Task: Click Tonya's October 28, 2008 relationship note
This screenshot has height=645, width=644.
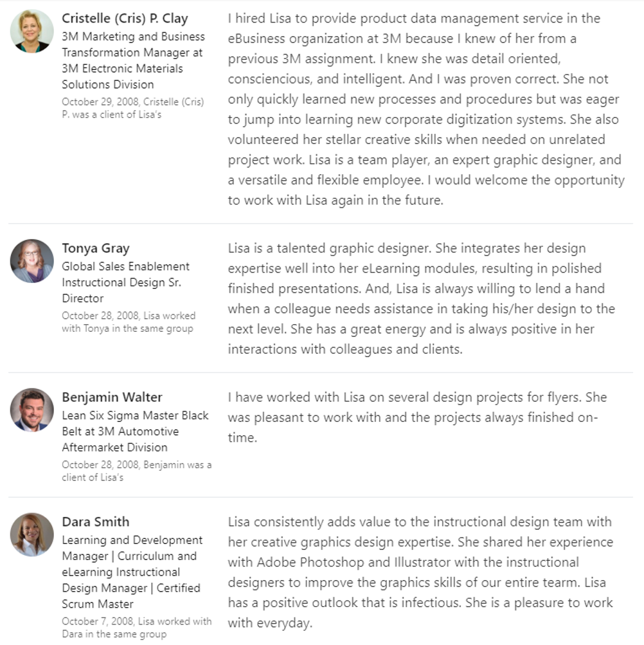Action: coord(129,322)
